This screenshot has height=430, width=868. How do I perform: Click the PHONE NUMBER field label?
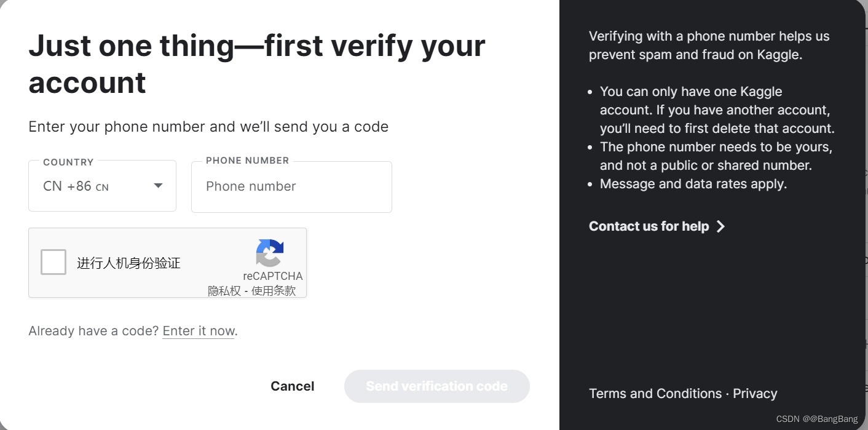click(x=247, y=161)
